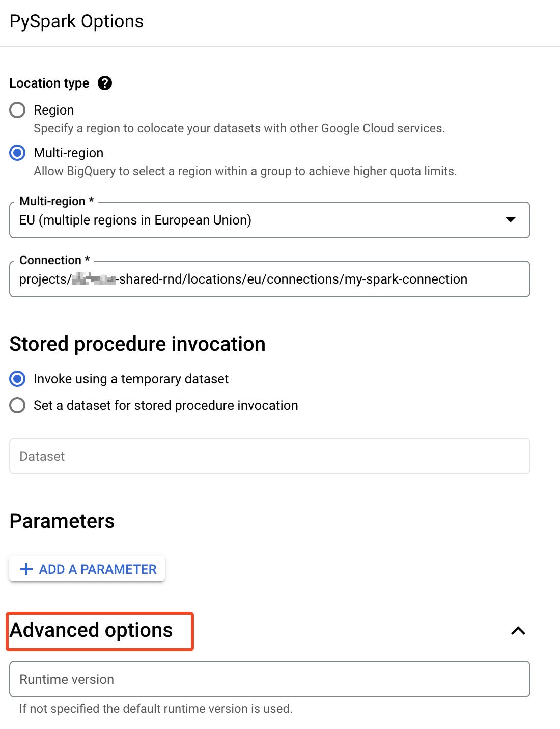Select Multi-region location type
Viewport: 560px width, 729px height.
click(x=17, y=153)
